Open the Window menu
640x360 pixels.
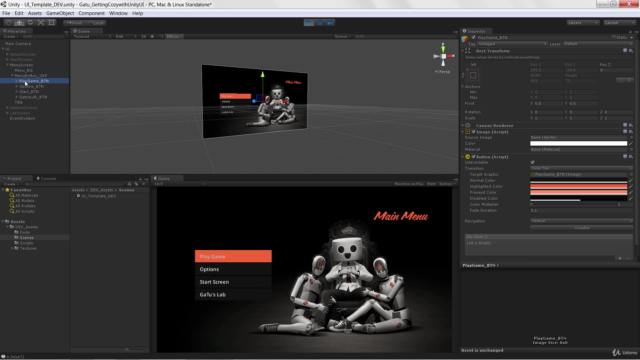[x=118, y=13]
